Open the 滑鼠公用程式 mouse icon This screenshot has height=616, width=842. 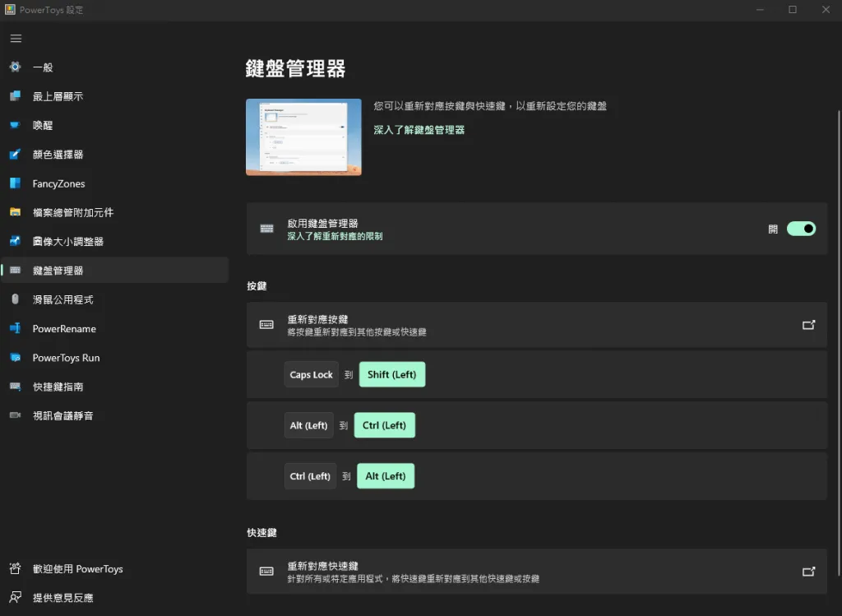(15, 299)
